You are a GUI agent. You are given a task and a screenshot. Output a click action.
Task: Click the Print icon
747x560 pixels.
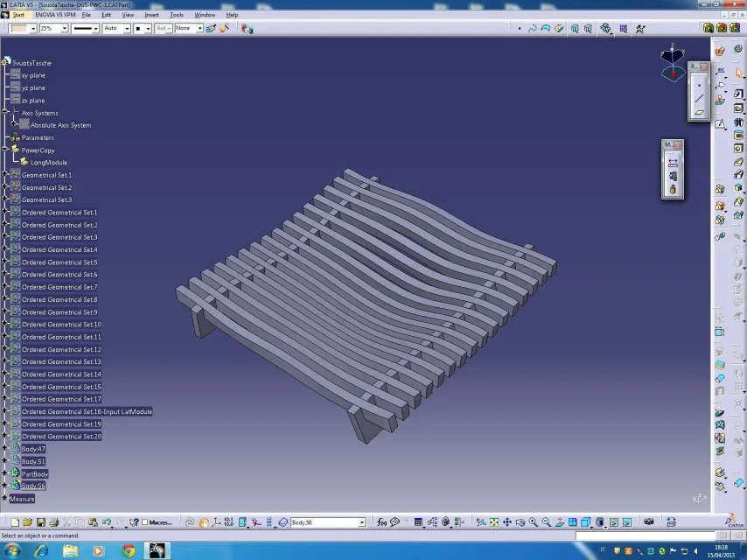pos(54,522)
